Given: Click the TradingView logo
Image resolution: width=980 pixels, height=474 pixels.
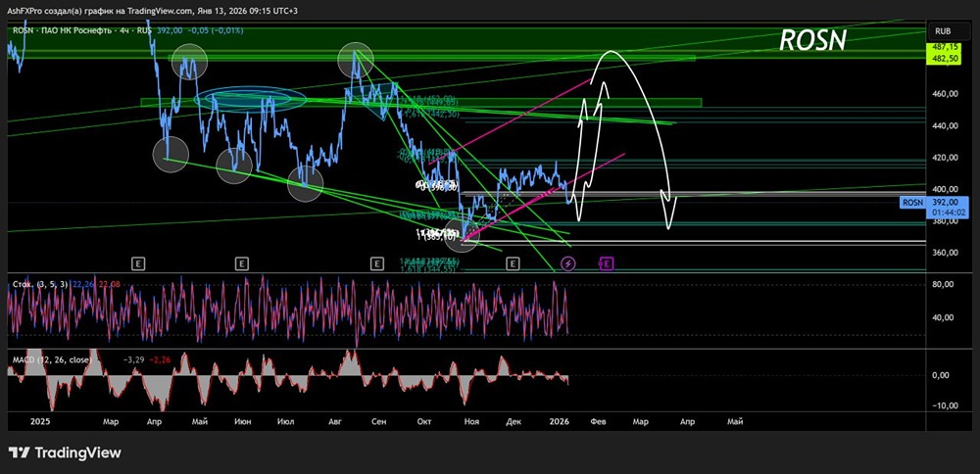Looking at the screenshot, I should tap(65, 452).
